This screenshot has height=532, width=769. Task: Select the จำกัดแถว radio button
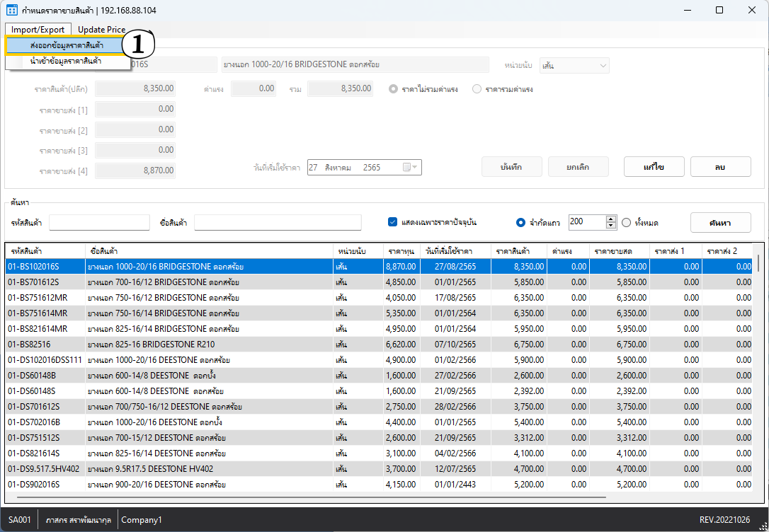pos(520,223)
